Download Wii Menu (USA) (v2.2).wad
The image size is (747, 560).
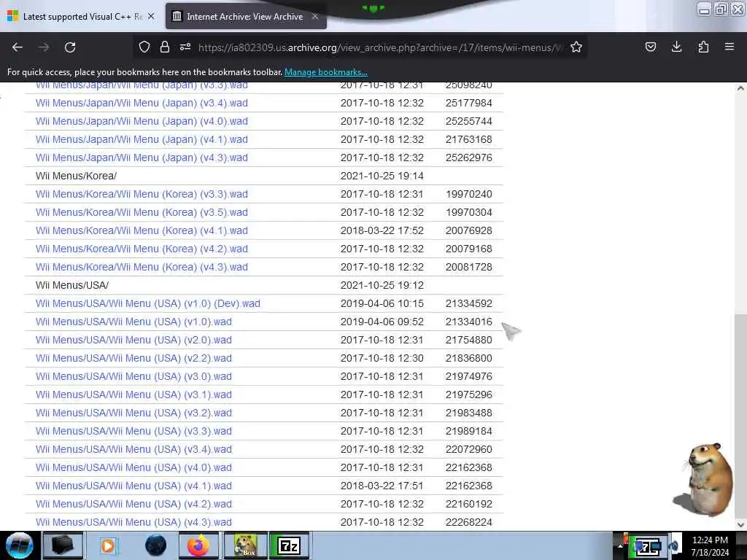133,358
